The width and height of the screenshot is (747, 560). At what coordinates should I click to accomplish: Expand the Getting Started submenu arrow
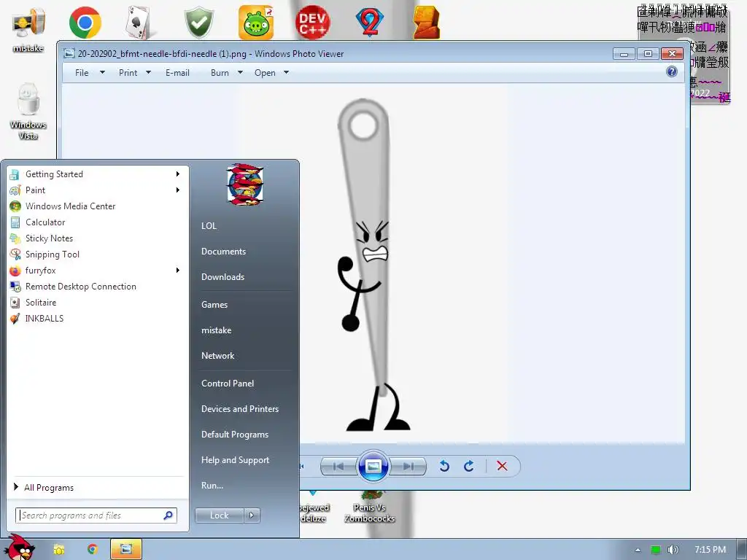pyautogui.click(x=178, y=174)
